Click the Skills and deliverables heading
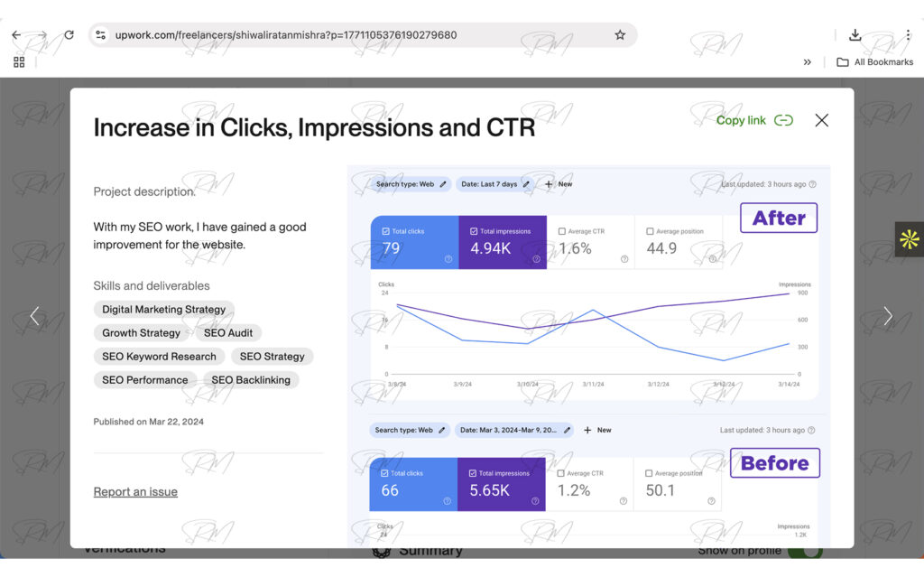Image resolution: width=924 pixels, height=577 pixels. coord(152,285)
